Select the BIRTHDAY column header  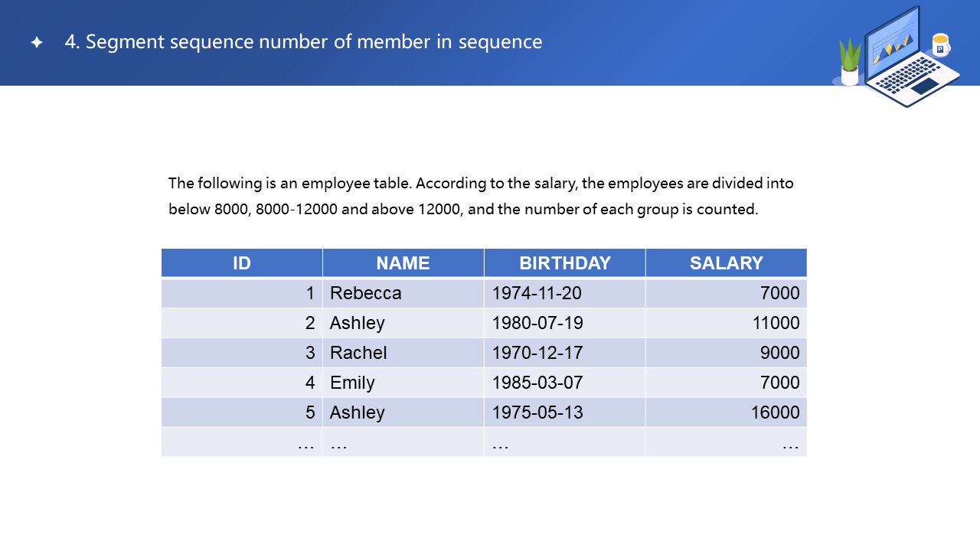click(x=564, y=263)
